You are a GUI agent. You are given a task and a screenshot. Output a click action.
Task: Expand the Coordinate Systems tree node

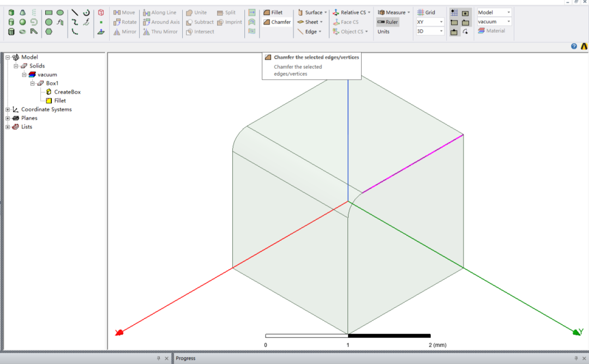click(8, 110)
